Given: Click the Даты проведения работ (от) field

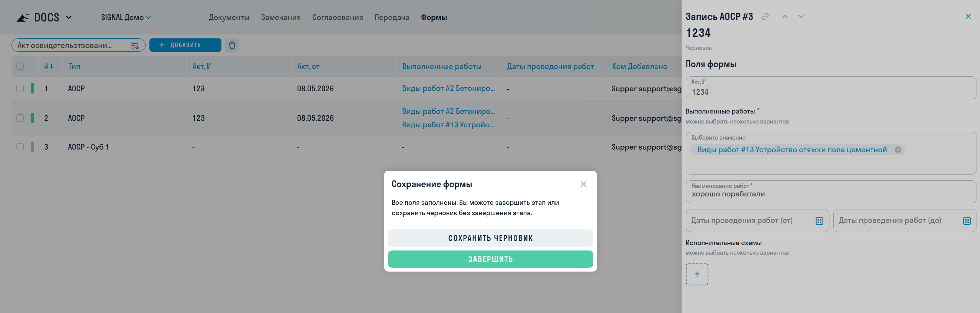Looking at the screenshot, I should pos(757,221).
